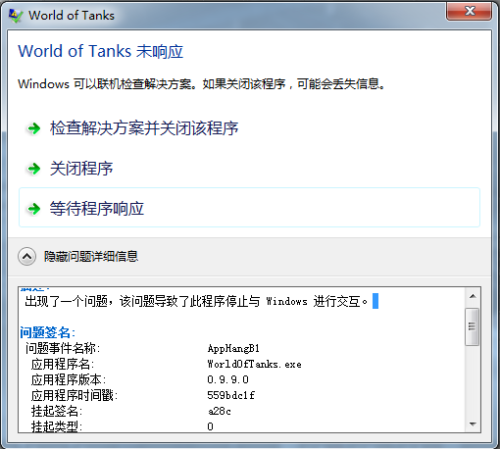Click the WorldOfTanks.exe application name value
The height and width of the screenshot is (449, 500).
254,364
